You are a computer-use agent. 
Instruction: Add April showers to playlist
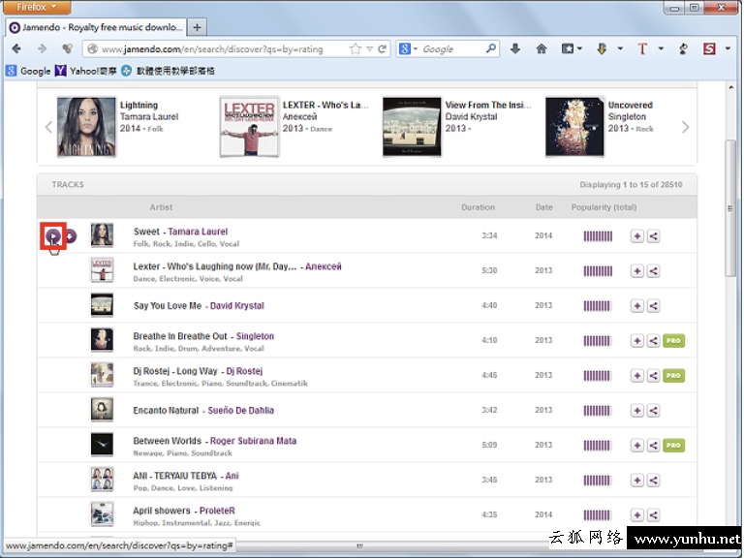636,514
